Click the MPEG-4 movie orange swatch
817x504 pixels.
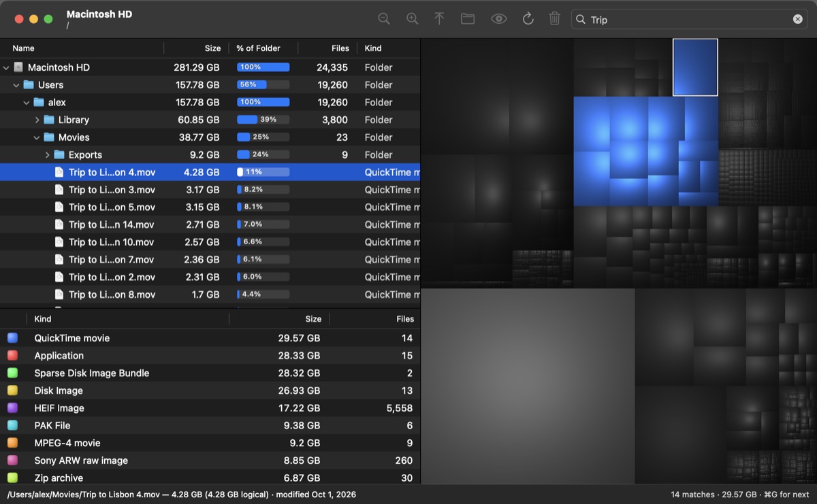click(12, 443)
